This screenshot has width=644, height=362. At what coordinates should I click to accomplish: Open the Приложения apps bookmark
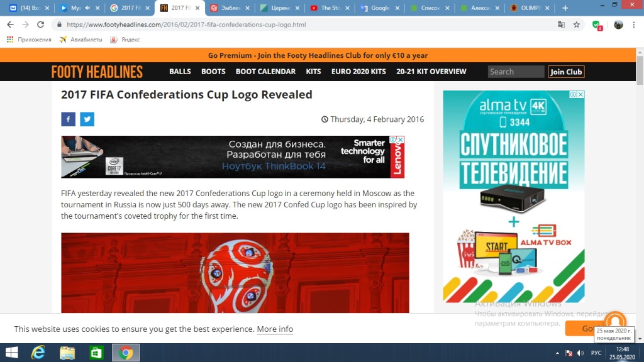pyautogui.click(x=29, y=40)
